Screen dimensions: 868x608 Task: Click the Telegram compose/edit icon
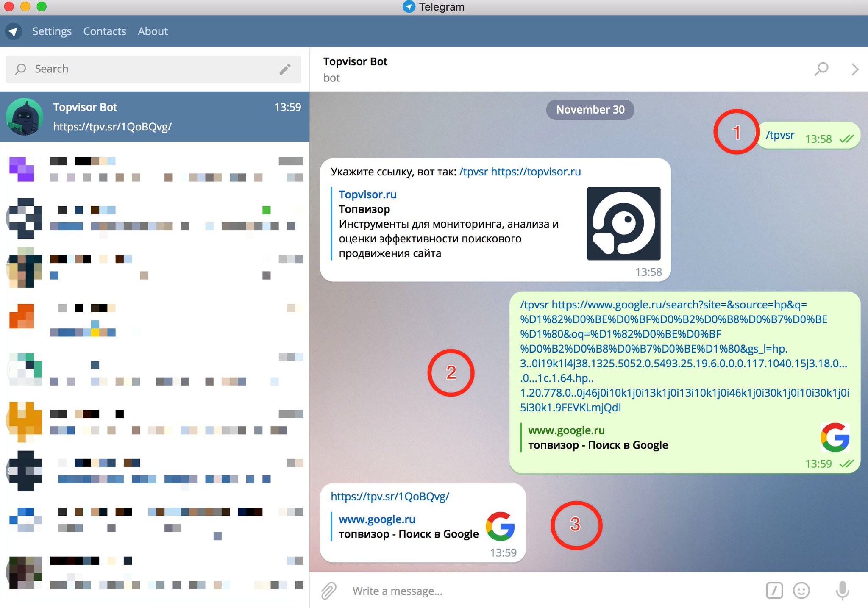coord(285,69)
